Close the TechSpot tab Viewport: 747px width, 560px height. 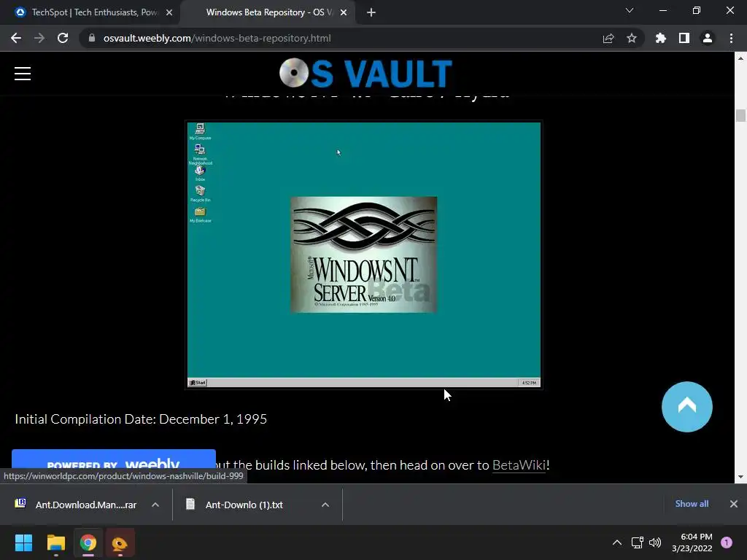click(169, 12)
